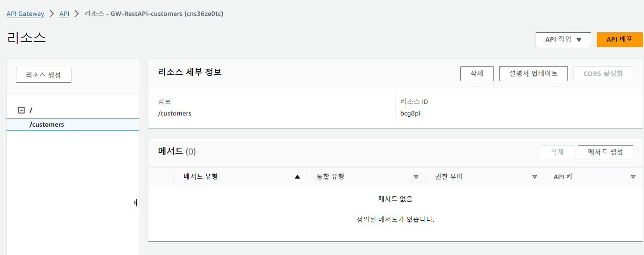Click the CORS 활성화 button
Image resolution: width=644 pixels, height=255 pixels.
pyautogui.click(x=603, y=73)
